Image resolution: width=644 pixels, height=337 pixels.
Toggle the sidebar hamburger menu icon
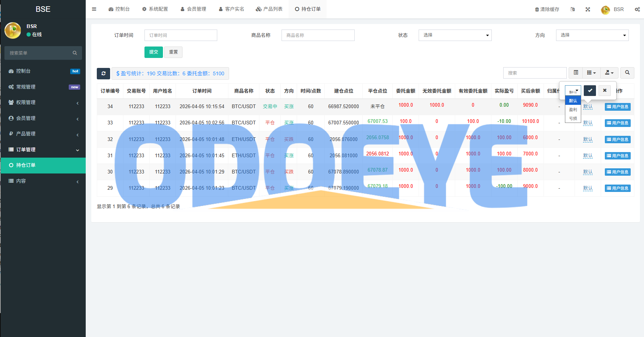(94, 9)
